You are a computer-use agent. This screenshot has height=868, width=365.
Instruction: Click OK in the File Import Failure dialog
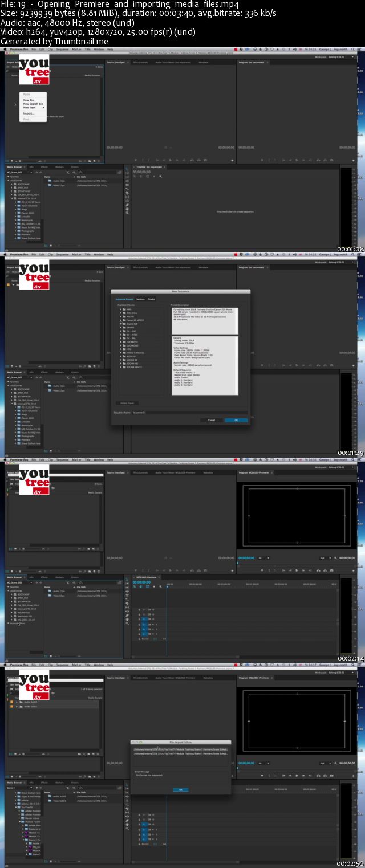[x=180, y=789]
